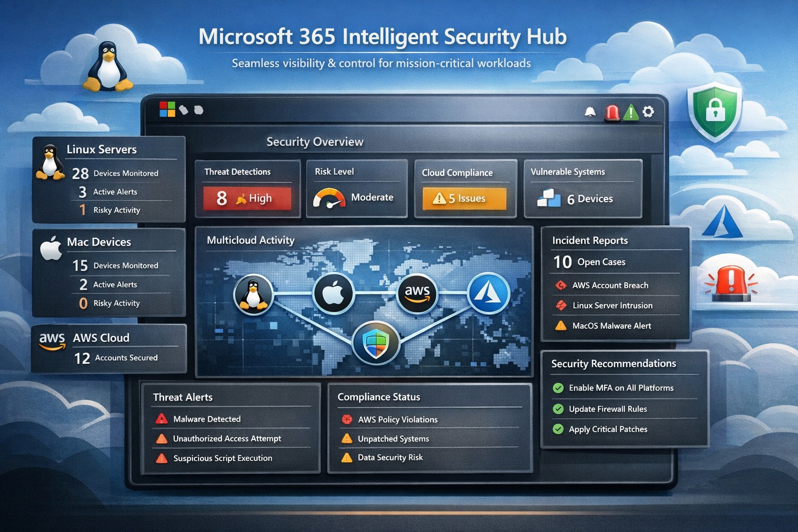798x532 pixels.
Task: Open settings via the gear icon
Action: tap(648, 112)
